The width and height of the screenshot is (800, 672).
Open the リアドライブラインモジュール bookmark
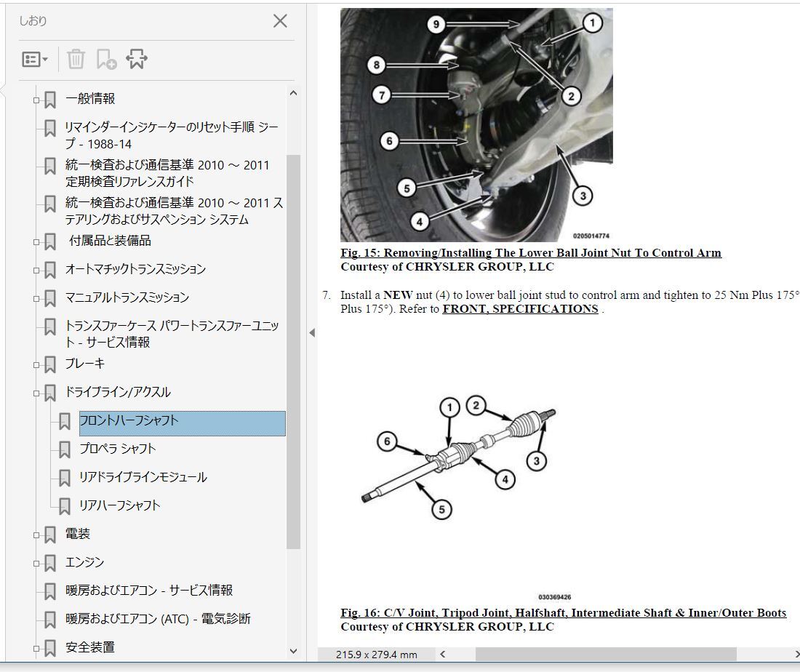point(143,478)
